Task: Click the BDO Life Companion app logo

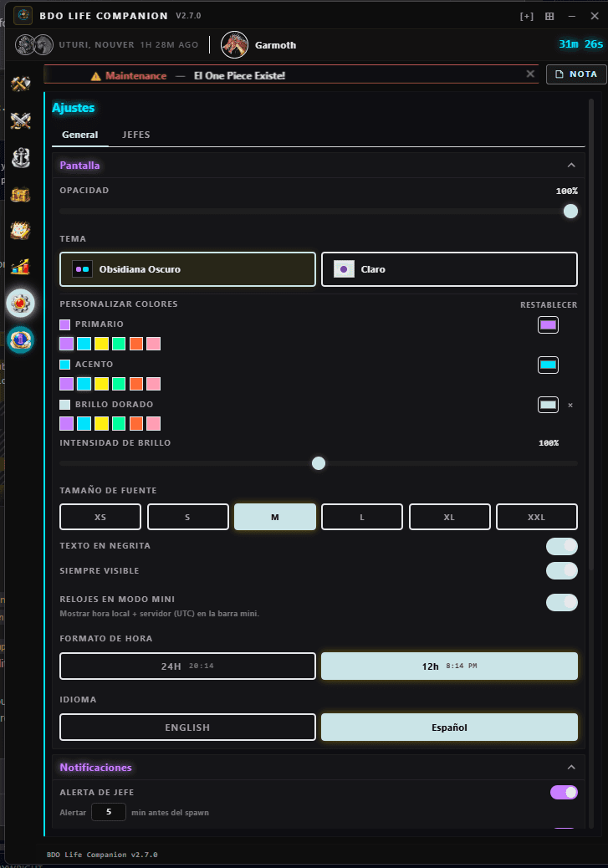Action: click(23, 15)
